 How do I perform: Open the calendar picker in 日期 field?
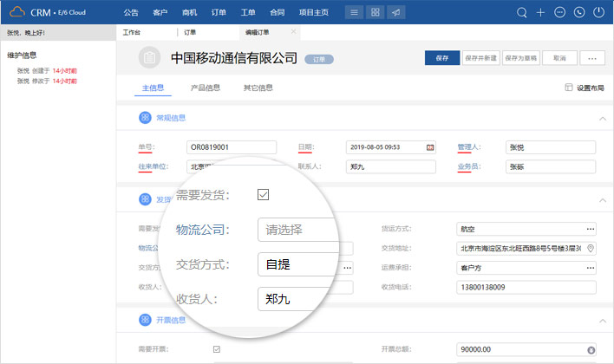(430, 147)
